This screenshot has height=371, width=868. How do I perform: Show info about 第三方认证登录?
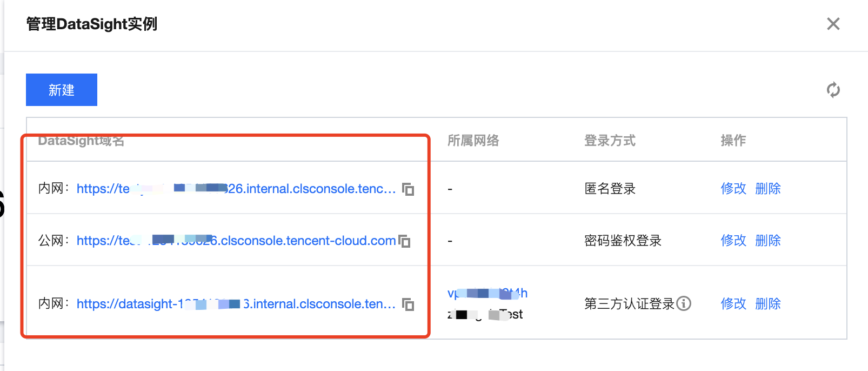tap(684, 304)
